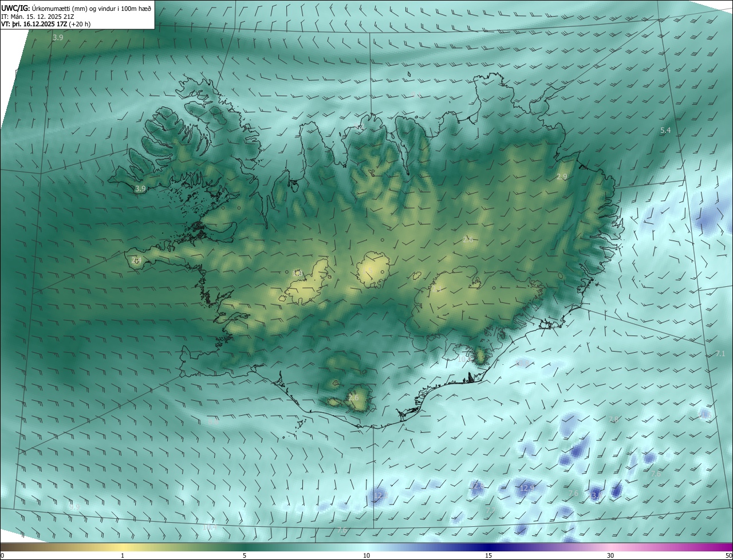
Task: Click the '7.1' value label on the map
Action: coord(720,354)
